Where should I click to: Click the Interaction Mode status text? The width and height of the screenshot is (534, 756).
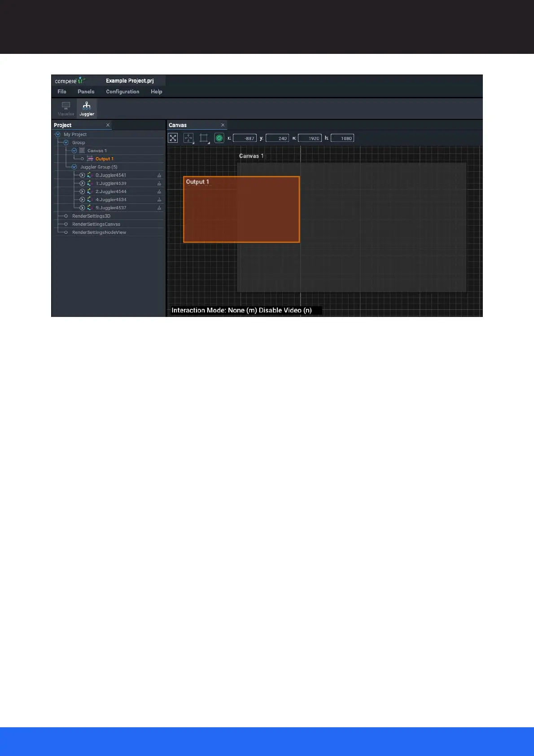tap(241, 310)
